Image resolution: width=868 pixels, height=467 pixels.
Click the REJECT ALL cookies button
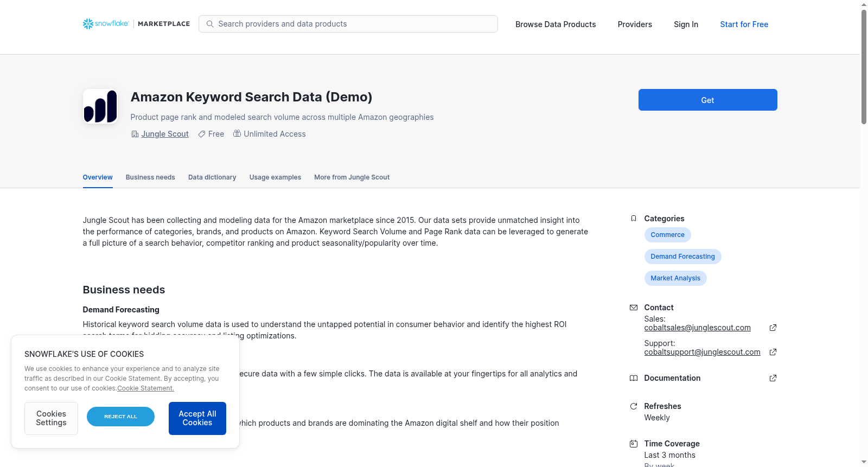[120, 417]
